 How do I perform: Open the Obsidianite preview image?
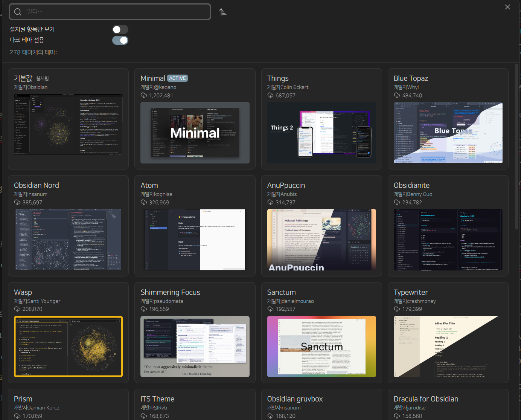448,240
